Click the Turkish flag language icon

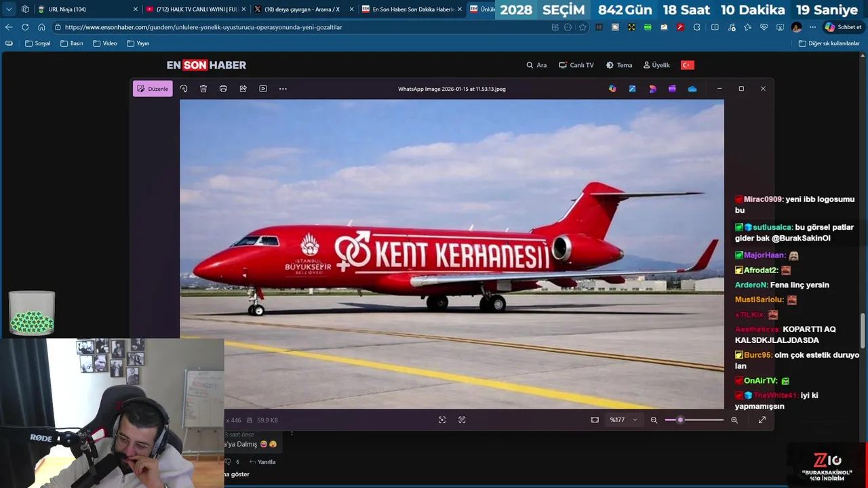[x=688, y=65]
